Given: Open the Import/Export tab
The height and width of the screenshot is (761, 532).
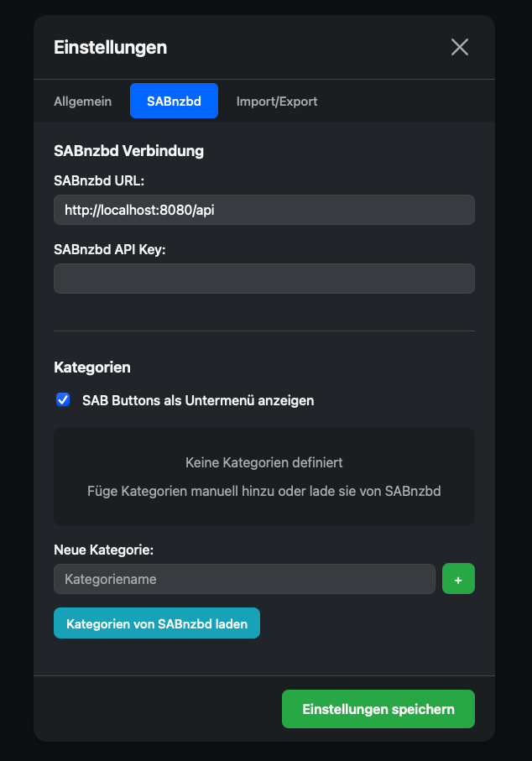Looking at the screenshot, I should coord(277,101).
